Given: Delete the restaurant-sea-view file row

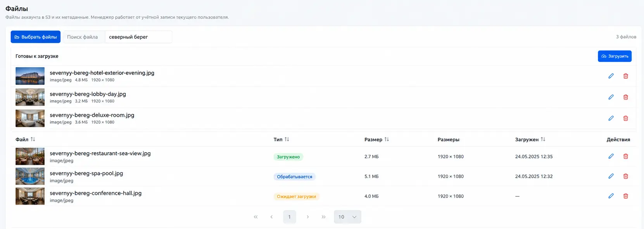Looking at the screenshot, I should (x=626, y=156).
